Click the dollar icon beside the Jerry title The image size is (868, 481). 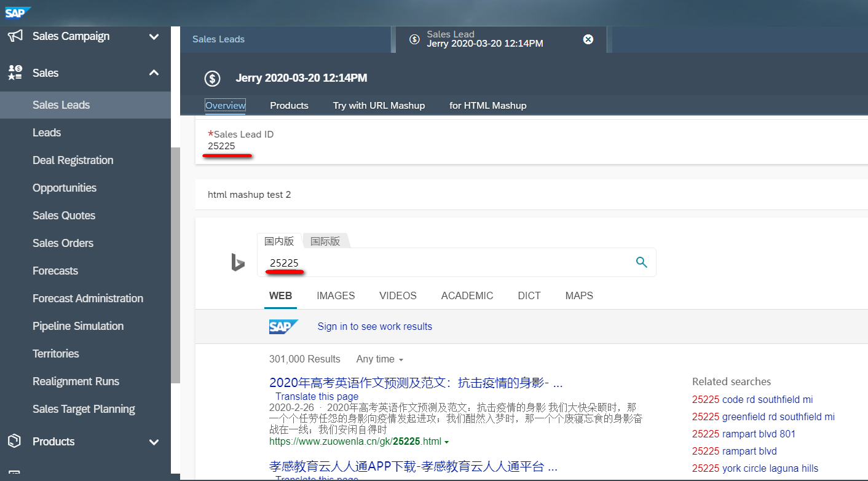213,79
